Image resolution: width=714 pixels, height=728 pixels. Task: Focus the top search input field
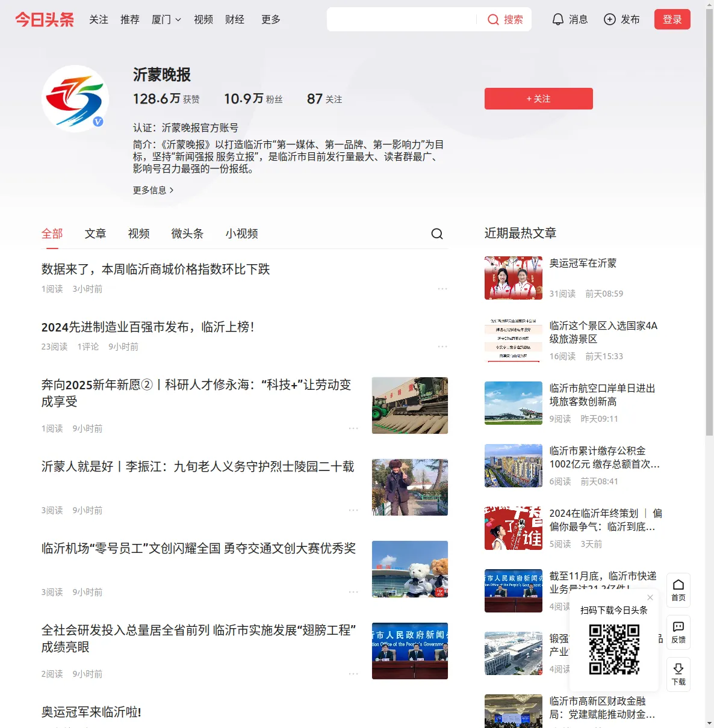[402, 19]
